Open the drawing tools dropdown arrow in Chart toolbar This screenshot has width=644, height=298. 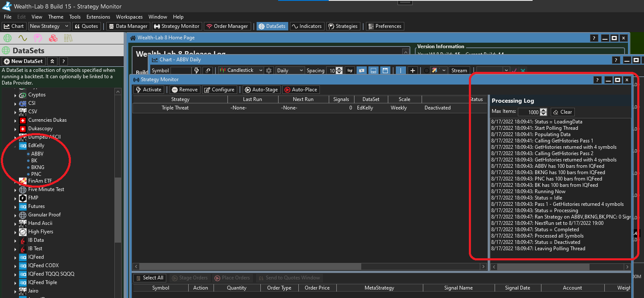point(444,71)
